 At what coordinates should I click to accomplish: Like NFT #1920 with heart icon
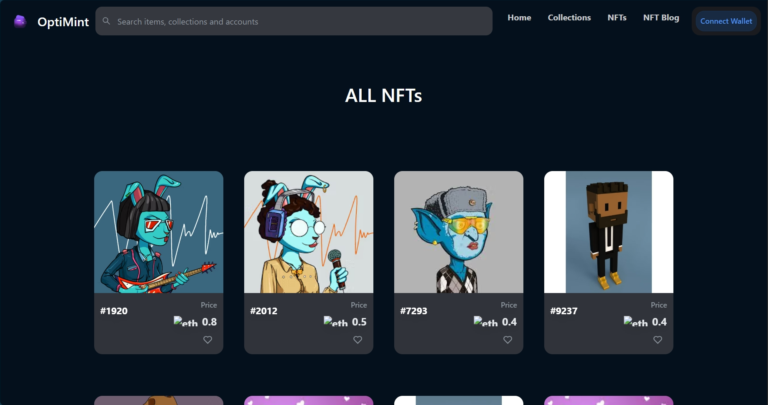coord(208,340)
